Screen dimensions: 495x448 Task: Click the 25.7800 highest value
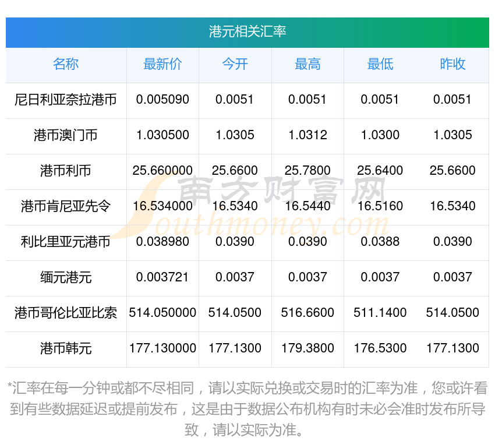[x=307, y=171]
